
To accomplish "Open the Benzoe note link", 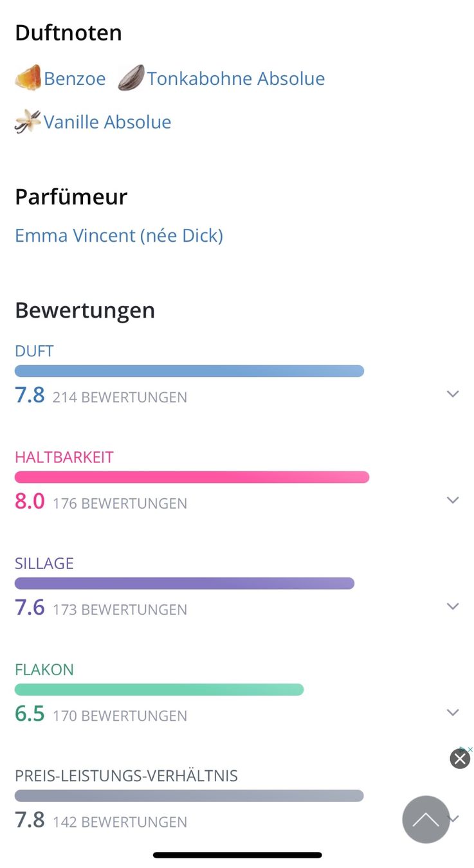I will point(75,78).
